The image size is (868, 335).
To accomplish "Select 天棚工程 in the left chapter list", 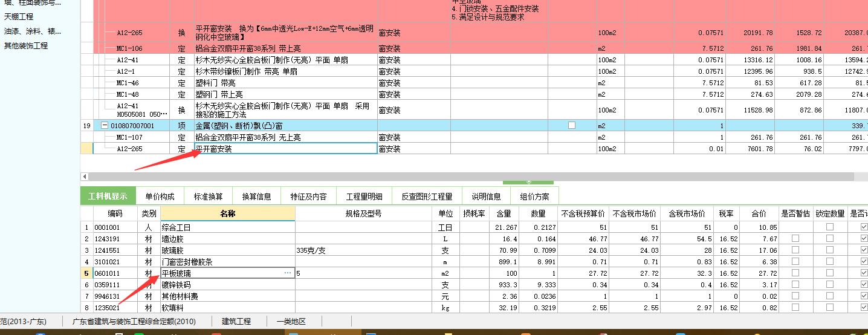I will pyautogui.click(x=19, y=17).
